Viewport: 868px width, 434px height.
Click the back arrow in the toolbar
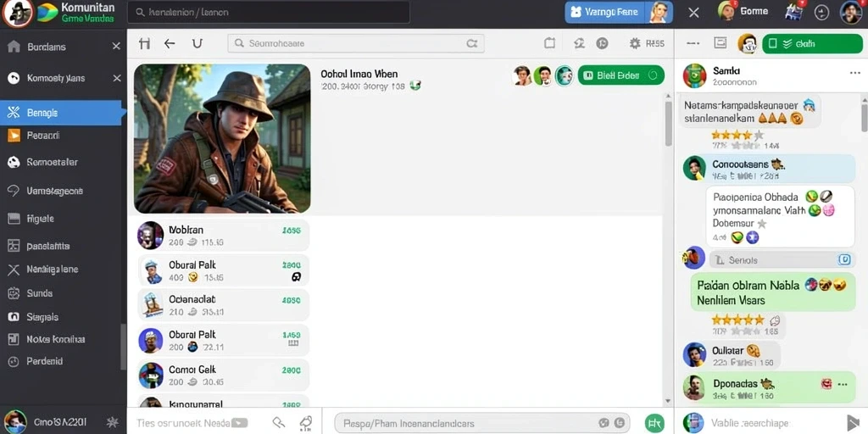[170, 43]
